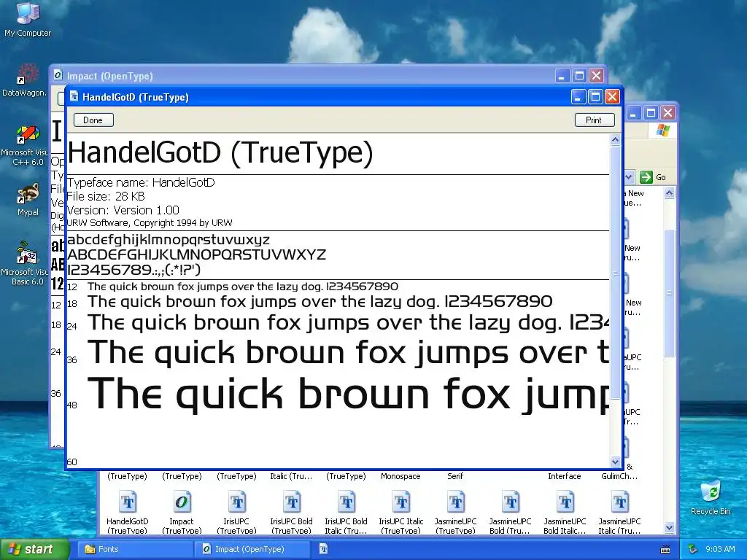Click the 9:03 AM system clock

[x=720, y=549]
